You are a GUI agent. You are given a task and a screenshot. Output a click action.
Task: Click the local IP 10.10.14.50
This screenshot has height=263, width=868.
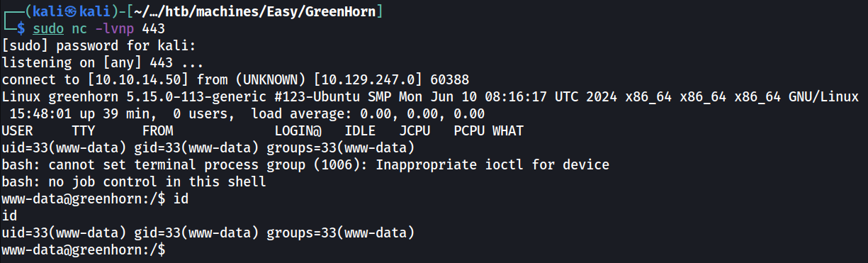pyautogui.click(x=139, y=79)
